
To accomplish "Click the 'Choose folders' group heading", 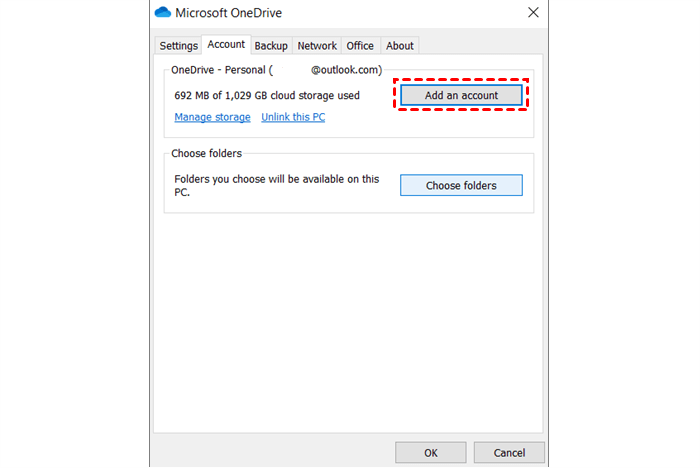I will pos(207,154).
